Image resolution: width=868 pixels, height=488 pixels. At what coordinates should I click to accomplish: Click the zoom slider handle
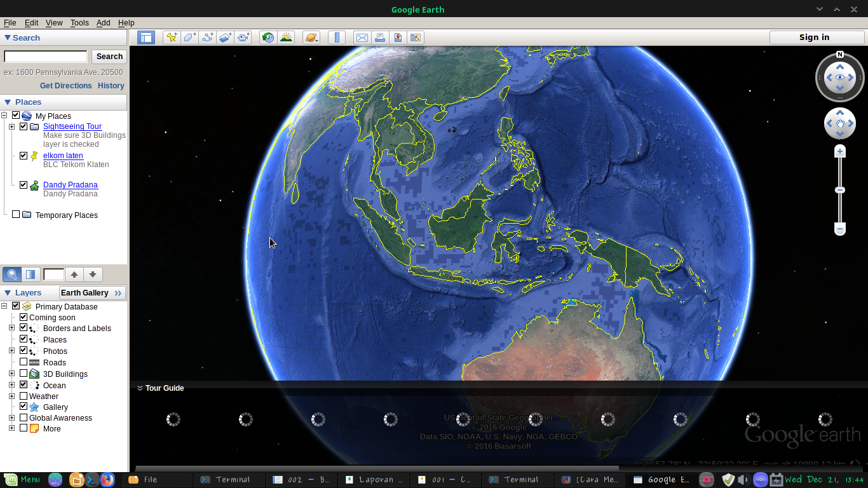tap(840, 190)
